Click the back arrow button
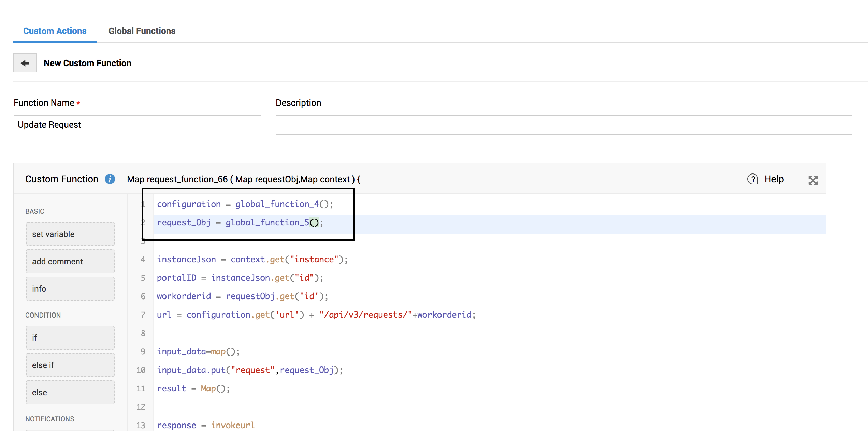868x431 pixels. (25, 63)
